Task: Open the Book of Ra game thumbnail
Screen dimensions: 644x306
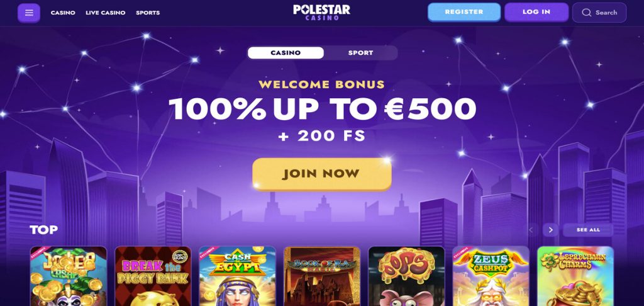Action: point(322,276)
